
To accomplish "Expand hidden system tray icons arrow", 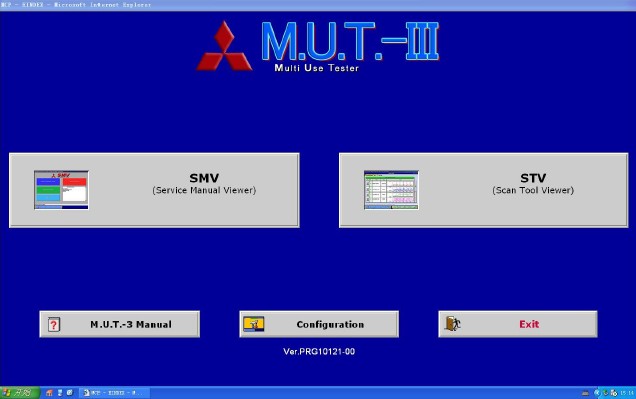I will pos(597,393).
